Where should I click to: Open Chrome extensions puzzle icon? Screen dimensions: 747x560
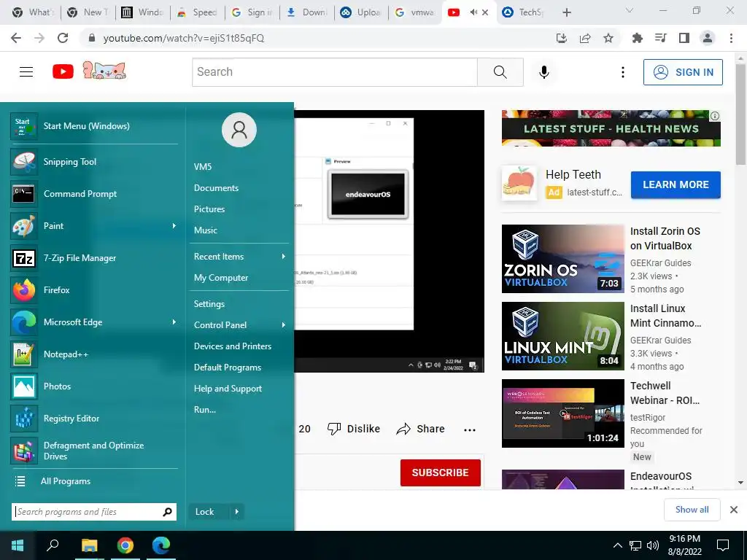(637, 38)
